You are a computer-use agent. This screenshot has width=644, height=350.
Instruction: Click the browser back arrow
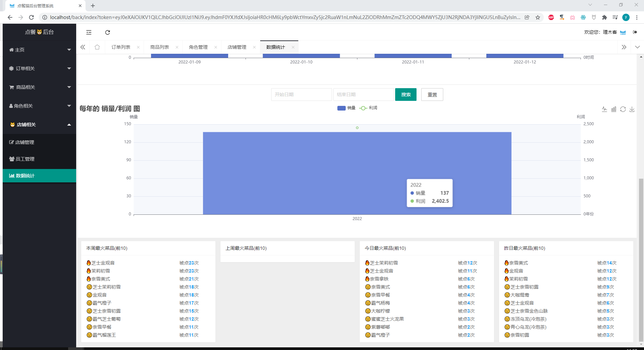click(10, 17)
